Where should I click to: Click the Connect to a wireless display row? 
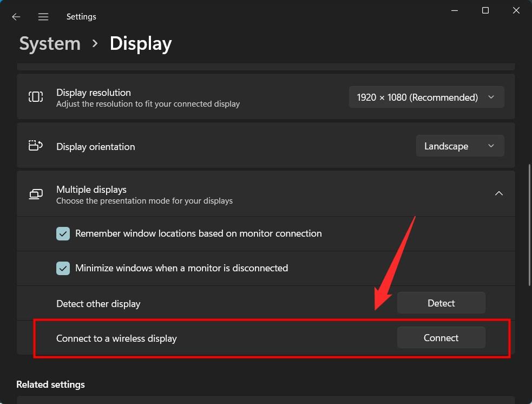[x=116, y=338]
